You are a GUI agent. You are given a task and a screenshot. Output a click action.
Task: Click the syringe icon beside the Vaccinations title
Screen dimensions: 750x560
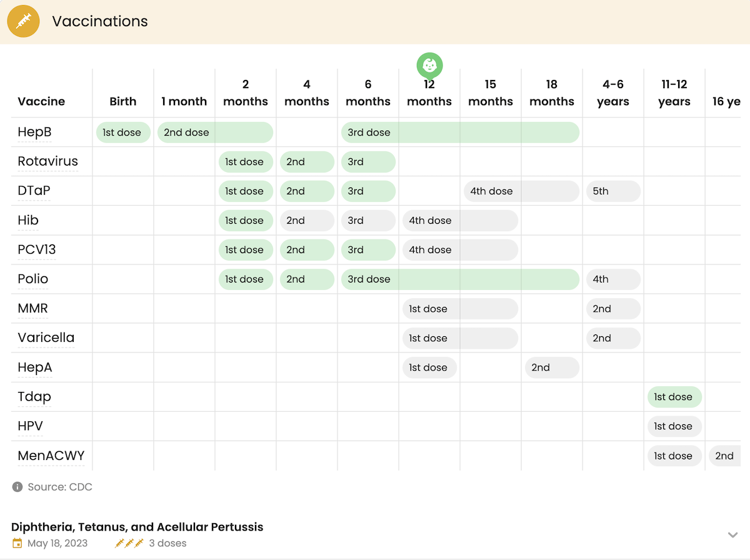[23, 21]
